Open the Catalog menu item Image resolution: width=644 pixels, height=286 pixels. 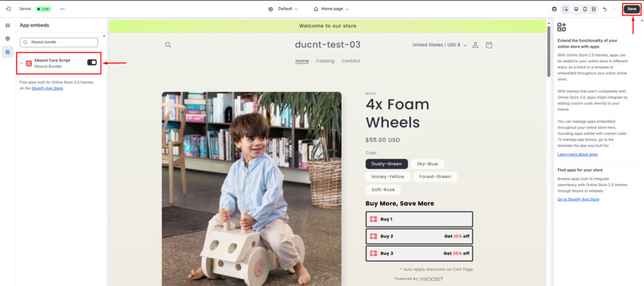tap(325, 61)
